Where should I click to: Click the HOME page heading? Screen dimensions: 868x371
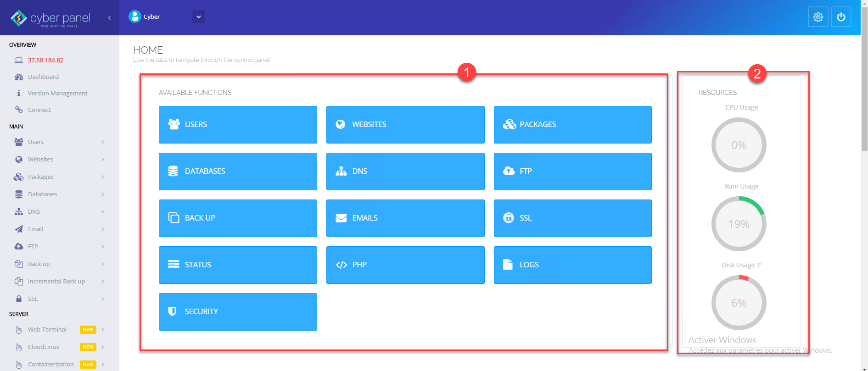point(148,50)
